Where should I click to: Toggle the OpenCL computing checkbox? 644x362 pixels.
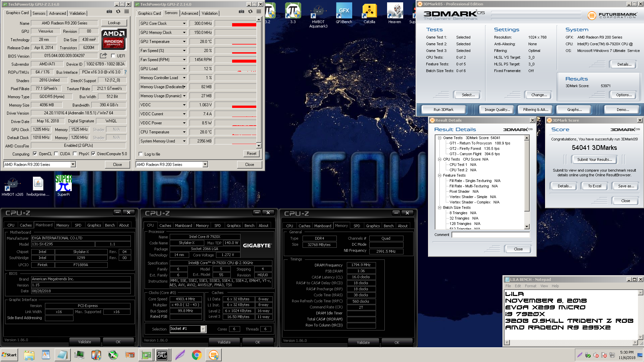pos(35,154)
